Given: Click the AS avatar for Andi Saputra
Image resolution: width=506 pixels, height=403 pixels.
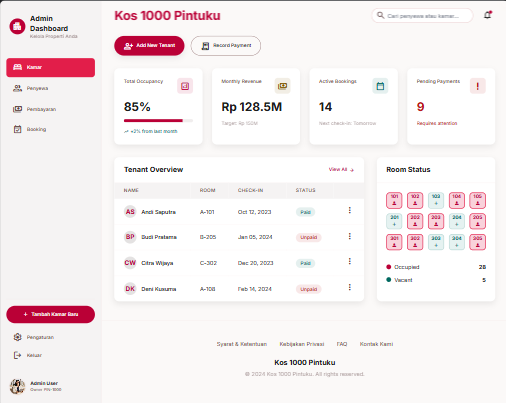Looking at the screenshot, I should (x=130, y=212).
